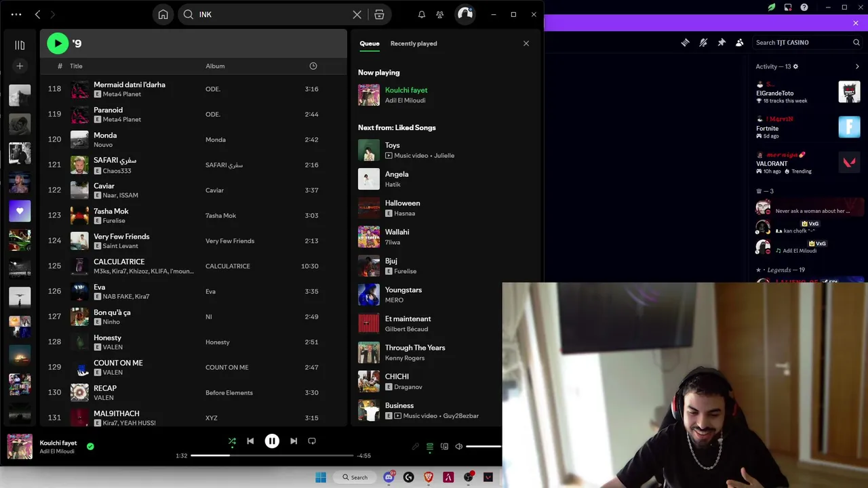Skip to next track
Screen dimensions: 868x488
pos(294,441)
